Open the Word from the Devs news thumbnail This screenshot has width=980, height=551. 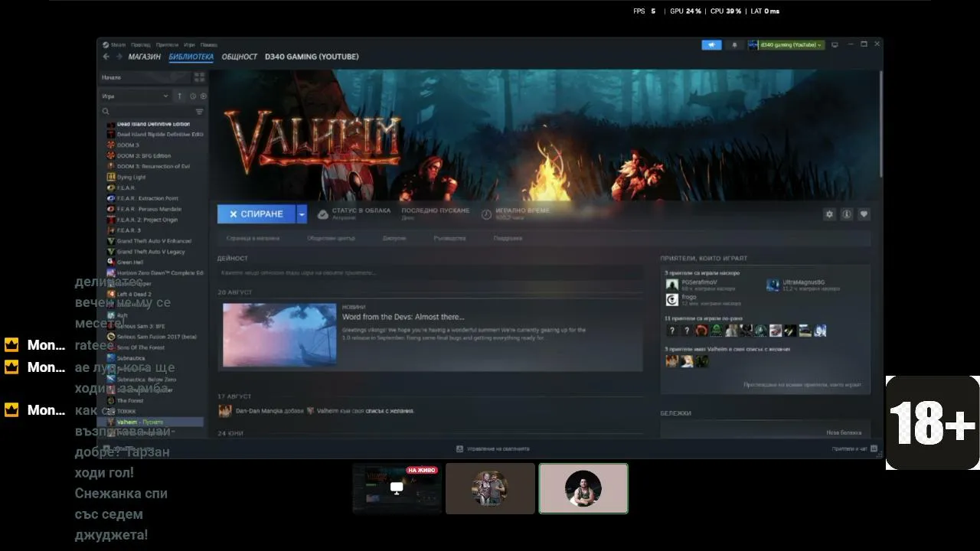[x=279, y=335]
